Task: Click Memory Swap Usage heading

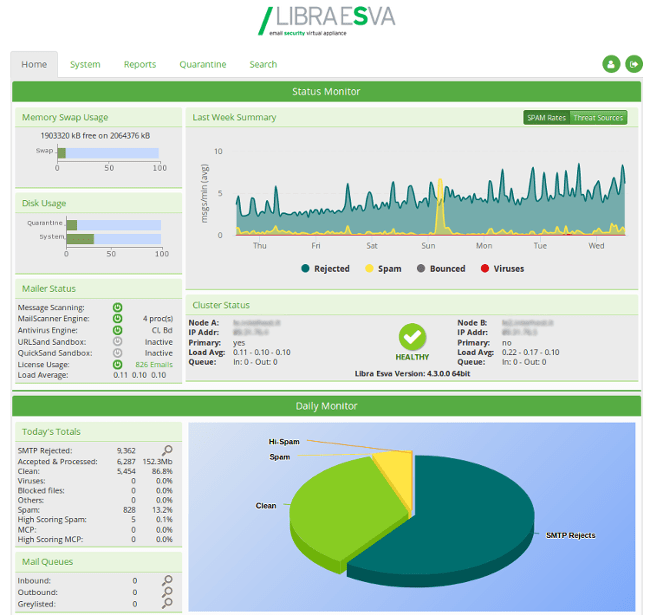Action: [65, 117]
